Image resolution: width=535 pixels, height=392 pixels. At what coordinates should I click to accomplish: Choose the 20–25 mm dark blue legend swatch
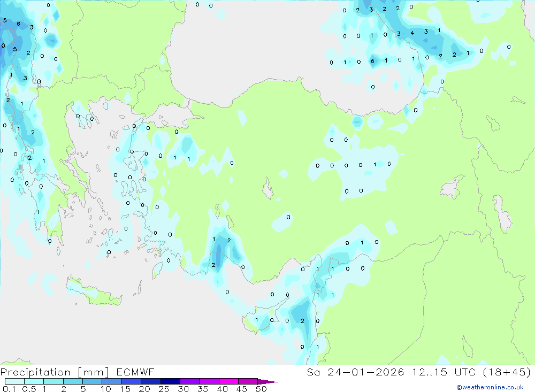[150, 381]
